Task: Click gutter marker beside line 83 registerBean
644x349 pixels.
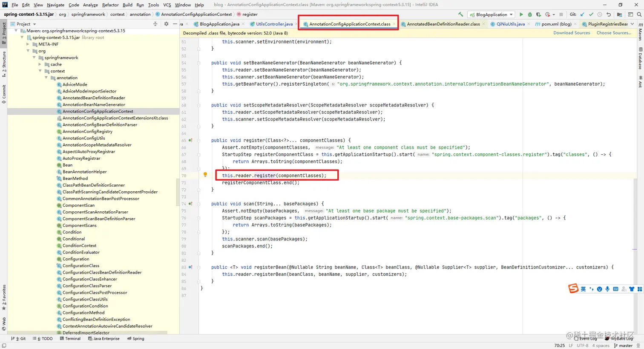Action: click(190, 267)
